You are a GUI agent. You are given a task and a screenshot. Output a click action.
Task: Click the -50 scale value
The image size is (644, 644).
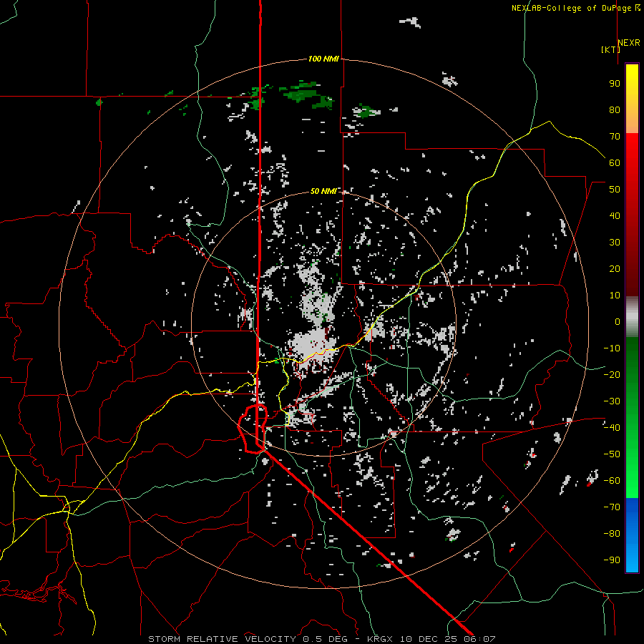(x=612, y=454)
